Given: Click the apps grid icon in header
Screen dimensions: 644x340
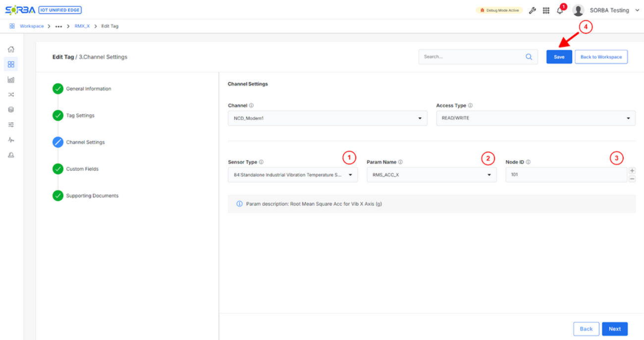Looking at the screenshot, I should point(546,10).
